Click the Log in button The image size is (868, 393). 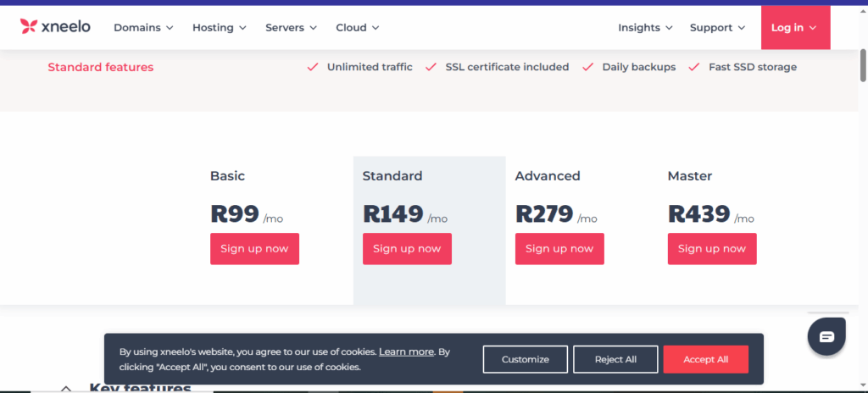click(x=794, y=27)
